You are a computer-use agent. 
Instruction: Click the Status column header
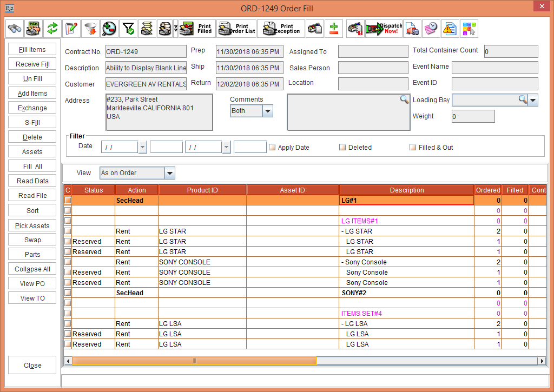click(94, 190)
